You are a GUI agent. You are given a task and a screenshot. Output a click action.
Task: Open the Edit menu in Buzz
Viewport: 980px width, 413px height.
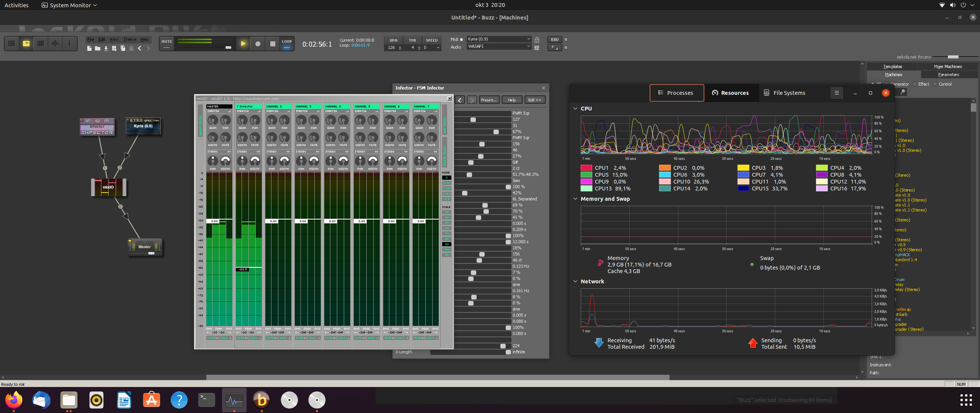(x=102, y=40)
